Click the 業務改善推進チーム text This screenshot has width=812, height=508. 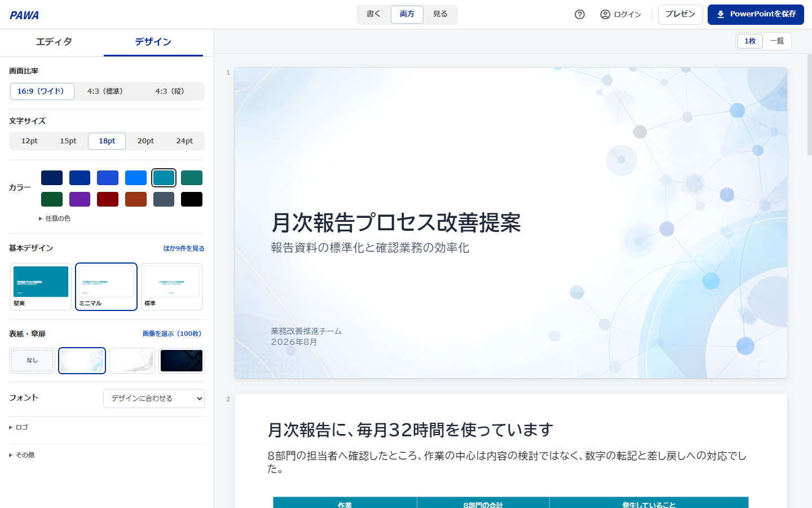(x=306, y=331)
